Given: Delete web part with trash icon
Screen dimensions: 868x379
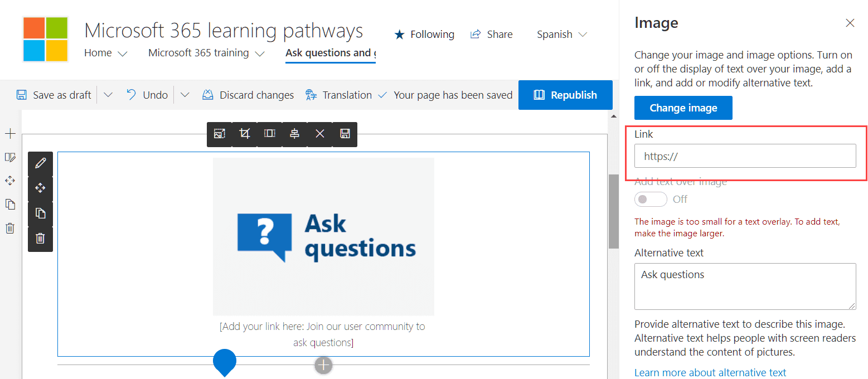Looking at the screenshot, I should pos(40,239).
